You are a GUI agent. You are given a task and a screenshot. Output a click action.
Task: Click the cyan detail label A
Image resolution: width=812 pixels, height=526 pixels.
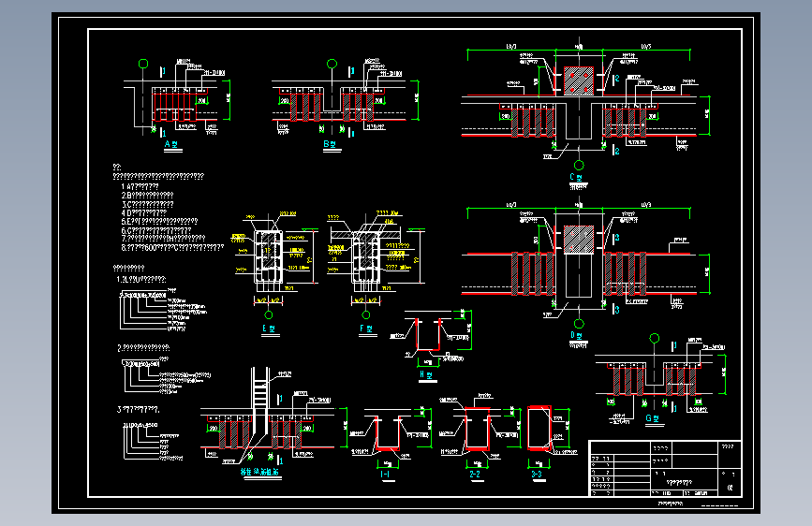pyautogui.click(x=171, y=144)
